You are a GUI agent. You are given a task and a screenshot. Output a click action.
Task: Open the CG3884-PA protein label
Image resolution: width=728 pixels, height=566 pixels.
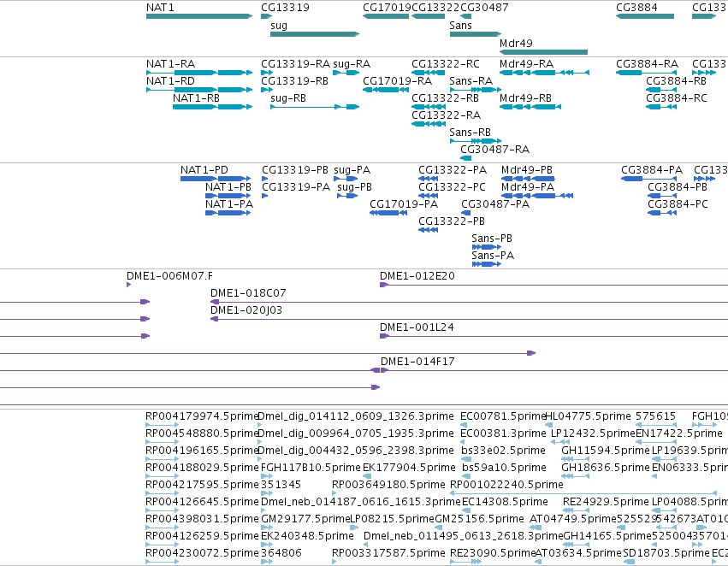652,170
